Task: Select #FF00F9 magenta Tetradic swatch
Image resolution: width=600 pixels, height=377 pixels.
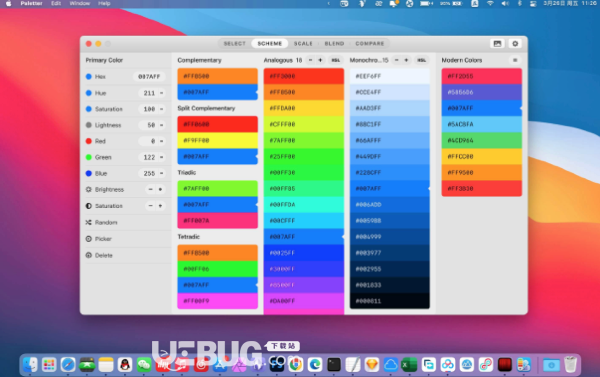Action: pos(217,301)
